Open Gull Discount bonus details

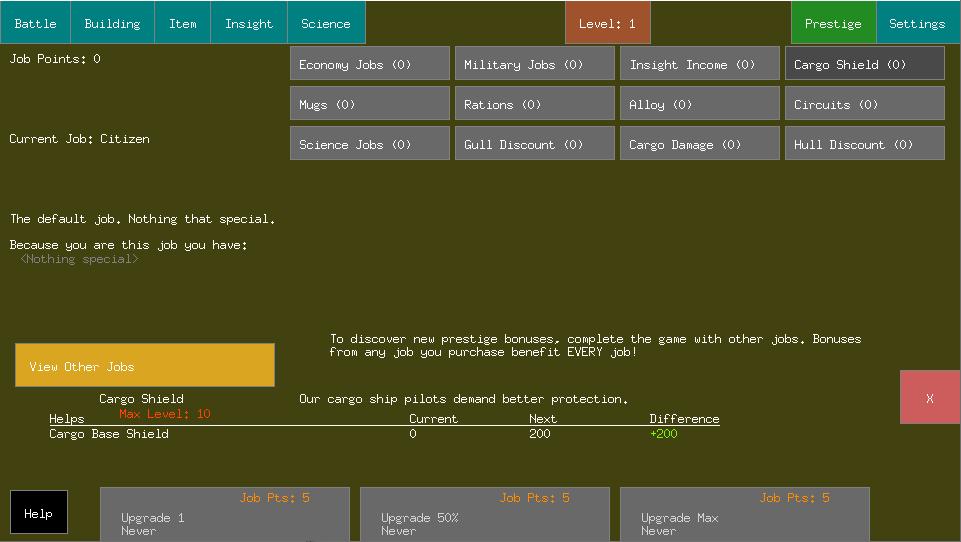click(534, 143)
